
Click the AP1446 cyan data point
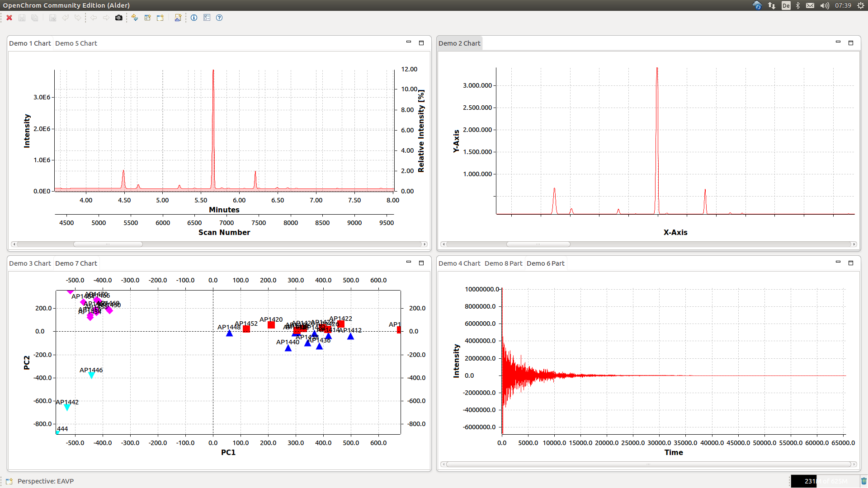click(91, 375)
